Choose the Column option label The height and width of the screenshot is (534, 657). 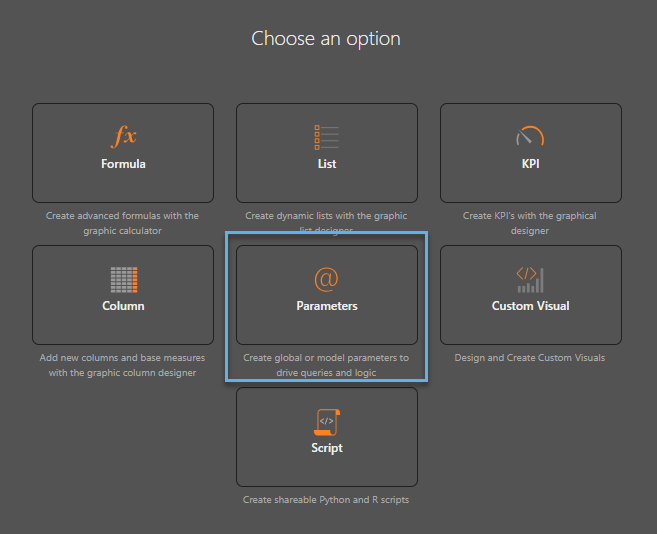coord(123,306)
